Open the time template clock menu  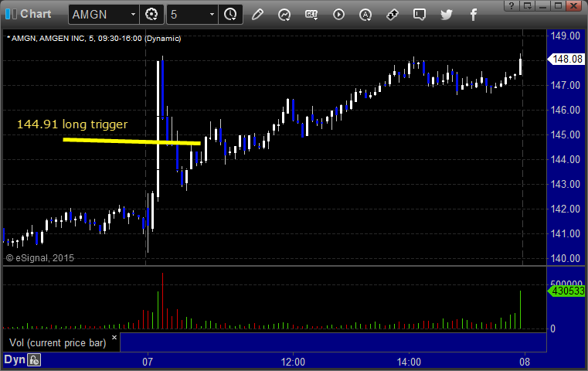click(x=230, y=15)
